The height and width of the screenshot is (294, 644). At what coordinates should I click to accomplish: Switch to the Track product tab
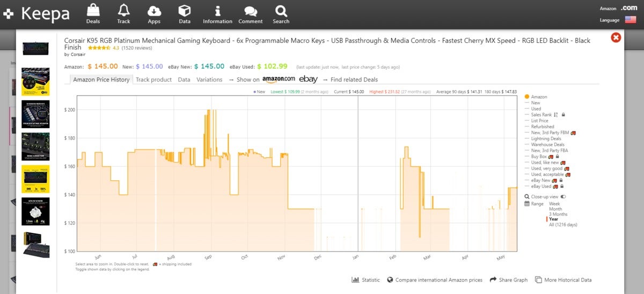click(153, 79)
